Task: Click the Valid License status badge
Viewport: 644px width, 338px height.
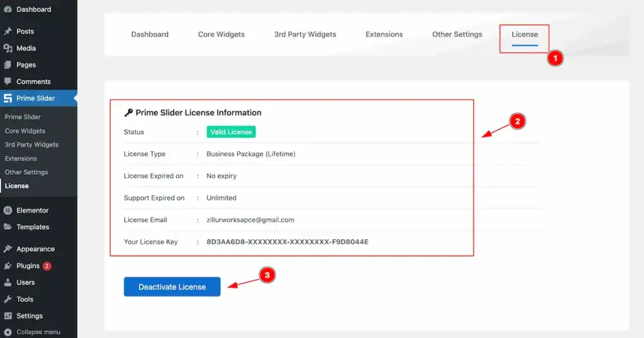Action: (231, 132)
